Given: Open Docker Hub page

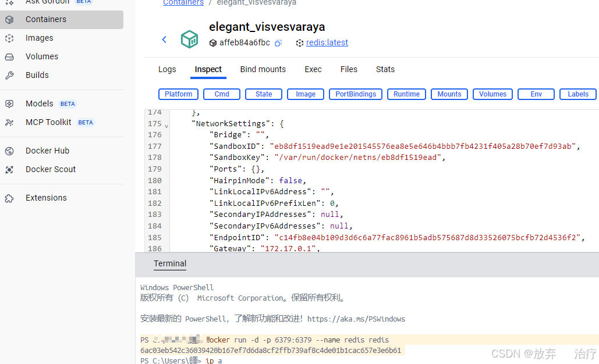Looking at the screenshot, I should (x=47, y=151).
